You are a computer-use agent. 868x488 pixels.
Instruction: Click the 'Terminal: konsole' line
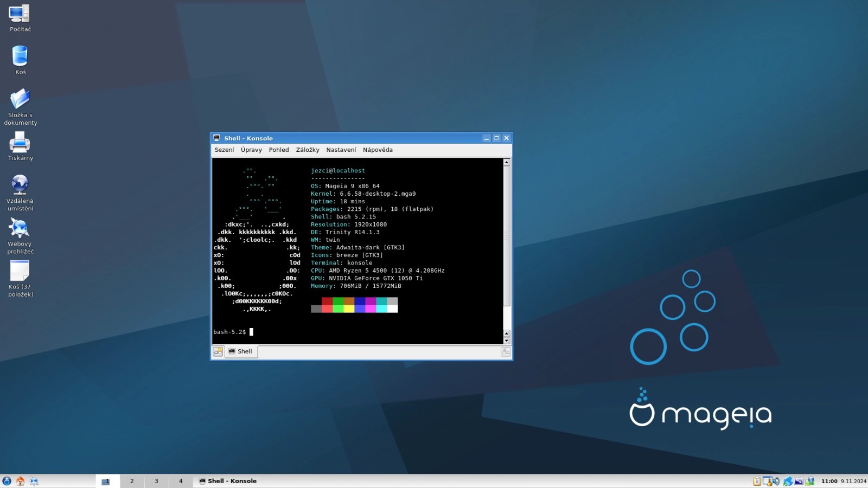click(x=342, y=263)
